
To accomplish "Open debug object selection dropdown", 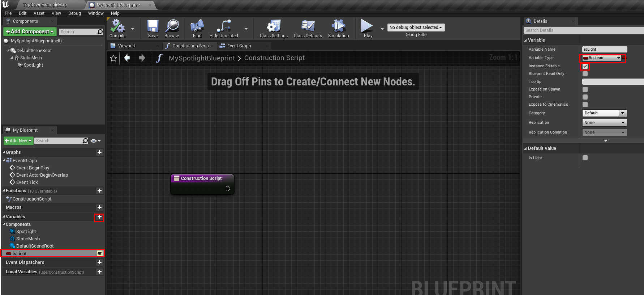I will coord(416,28).
